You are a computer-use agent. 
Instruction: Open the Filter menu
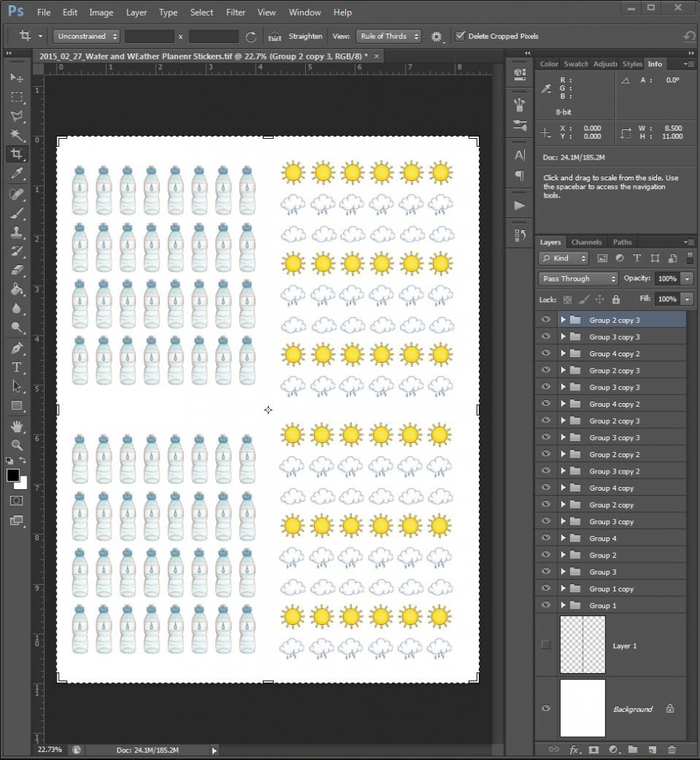tap(235, 12)
